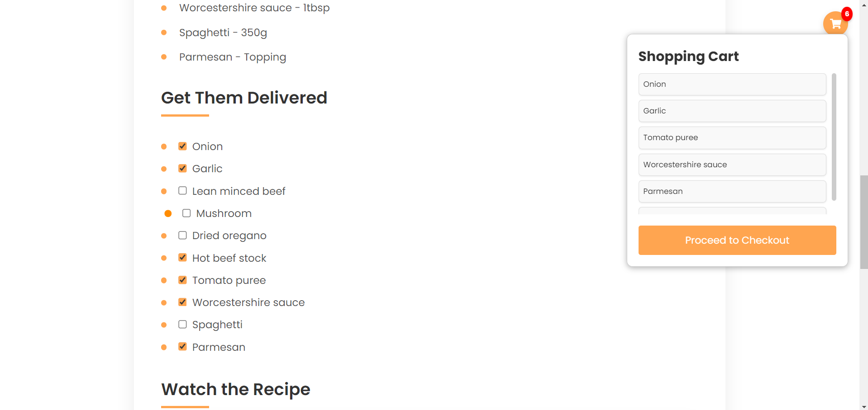Tick the Mushroom checkbox
Viewport: 868px width, 410px height.
(186, 213)
